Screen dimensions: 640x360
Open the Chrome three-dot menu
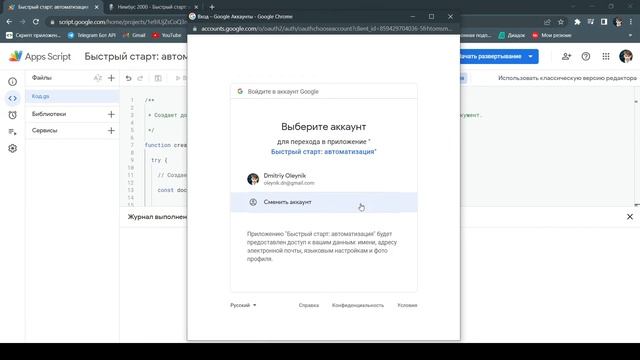(631, 22)
